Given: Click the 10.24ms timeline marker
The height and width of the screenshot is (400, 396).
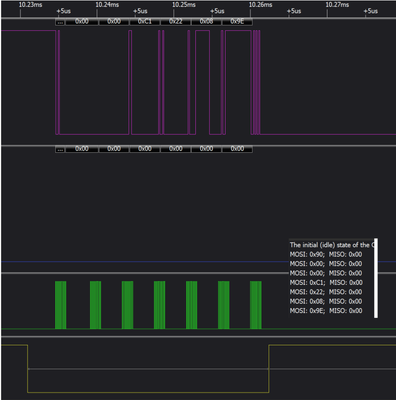Looking at the screenshot, I should 107,5.
